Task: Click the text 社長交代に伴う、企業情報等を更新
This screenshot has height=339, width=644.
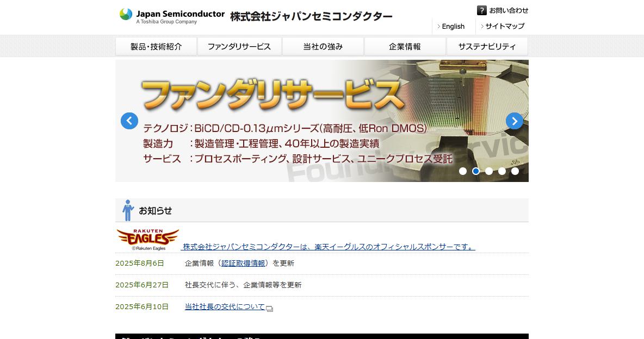Action: tap(243, 285)
